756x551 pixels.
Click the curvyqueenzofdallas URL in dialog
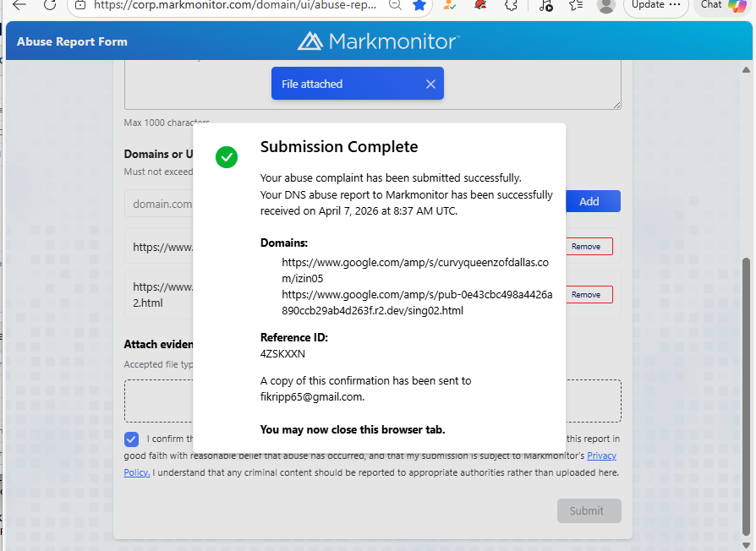[415, 270]
